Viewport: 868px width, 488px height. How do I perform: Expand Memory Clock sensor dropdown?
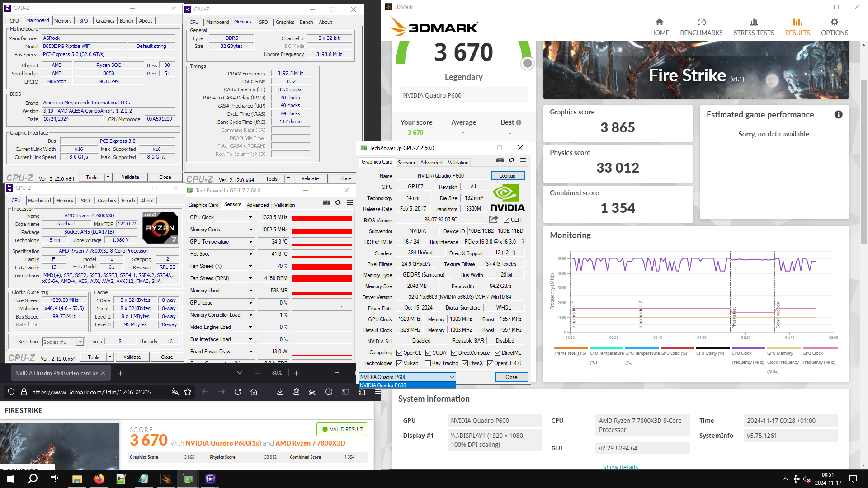(250, 230)
